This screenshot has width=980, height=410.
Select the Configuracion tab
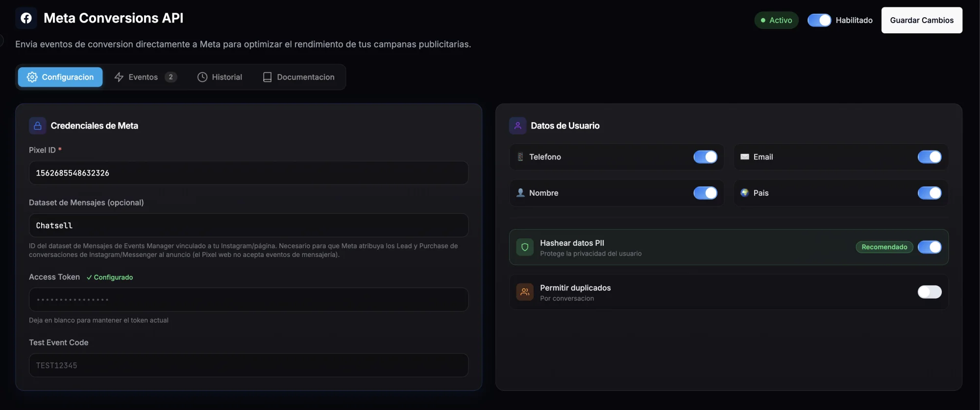click(x=60, y=77)
